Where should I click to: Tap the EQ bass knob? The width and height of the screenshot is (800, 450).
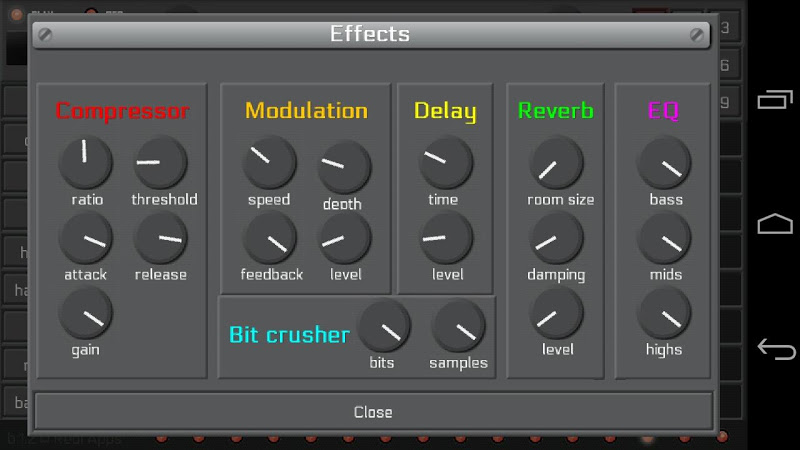[664, 162]
